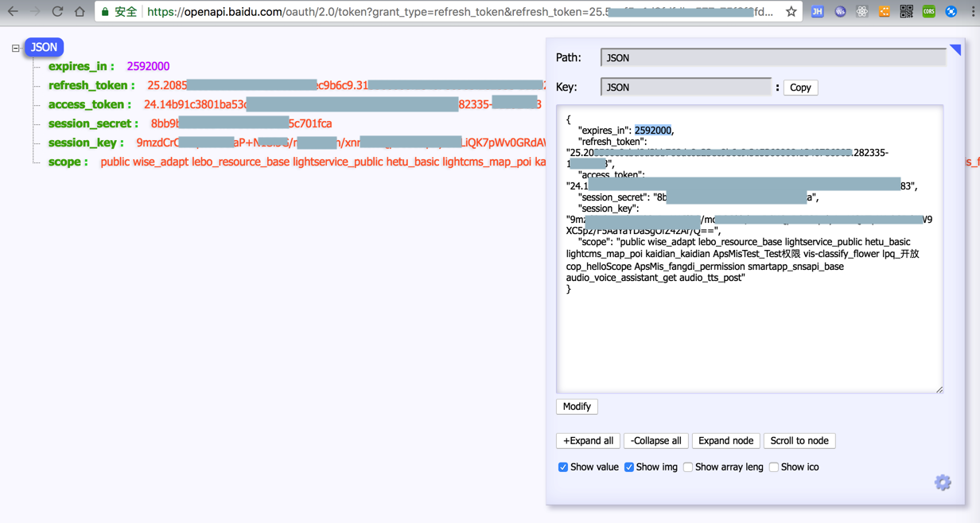The image size is (980, 523).
Task: Open the JH extension icon
Action: [x=817, y=12]
